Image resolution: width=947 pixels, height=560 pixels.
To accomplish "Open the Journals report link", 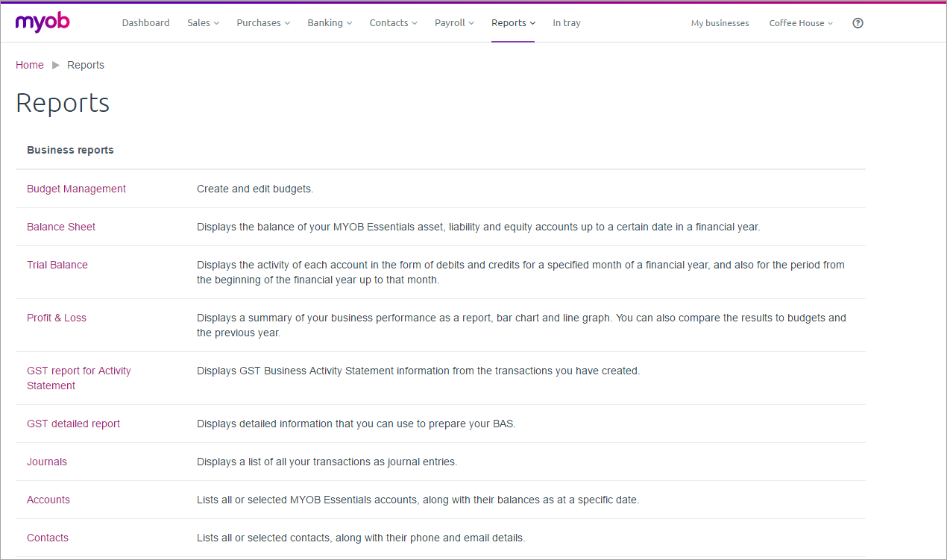I will coord(47,462).
